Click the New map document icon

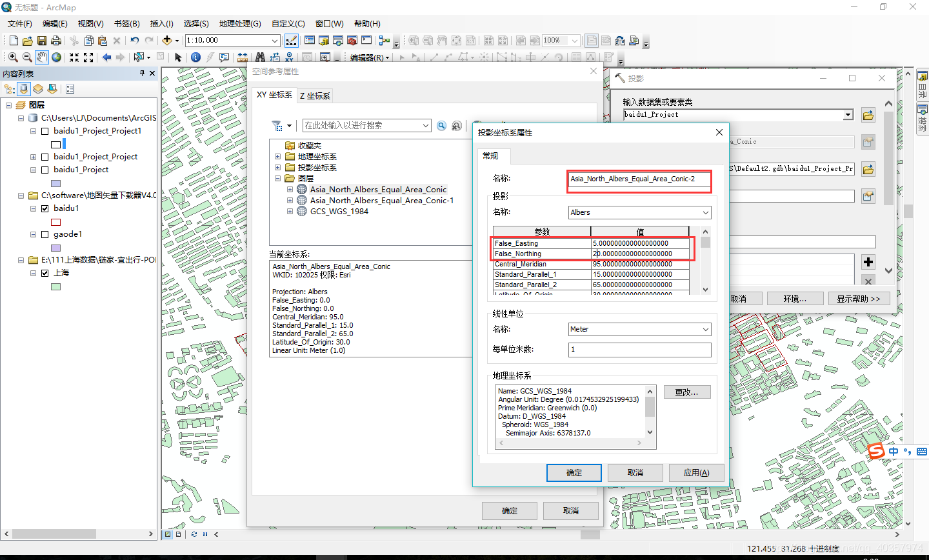[14, 41]
